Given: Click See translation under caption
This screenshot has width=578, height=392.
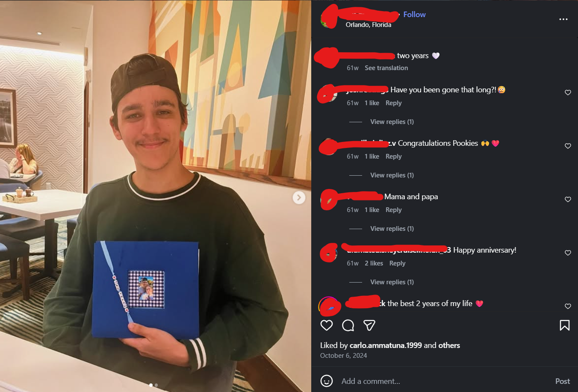Looking at the screenshot, I should 386,68.
